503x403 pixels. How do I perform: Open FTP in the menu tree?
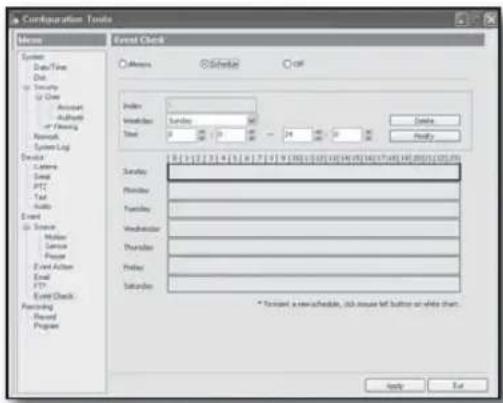pos(40,286)
